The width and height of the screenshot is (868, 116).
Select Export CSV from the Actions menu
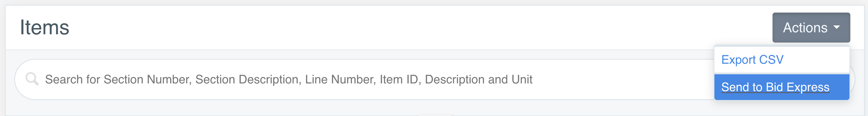click(752, 60)
